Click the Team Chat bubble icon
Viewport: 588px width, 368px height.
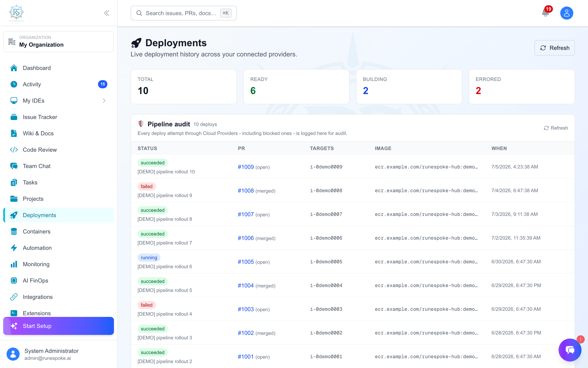pos(14,166)
